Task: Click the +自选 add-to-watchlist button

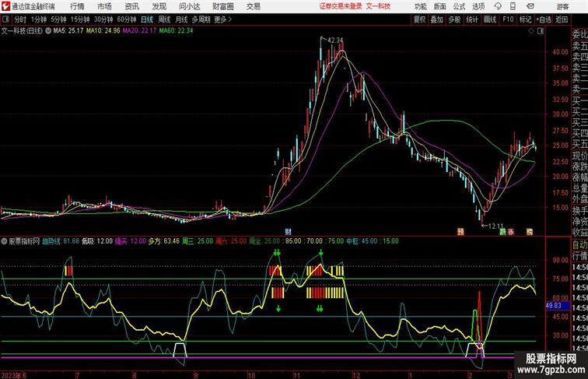Action: 544,19
